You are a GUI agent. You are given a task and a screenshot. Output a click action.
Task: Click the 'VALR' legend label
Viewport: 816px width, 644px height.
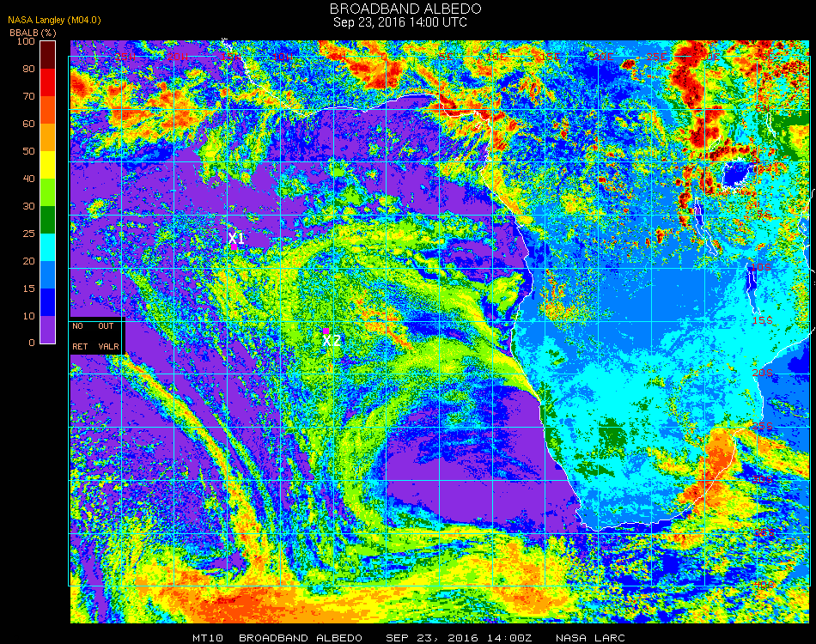109,346
